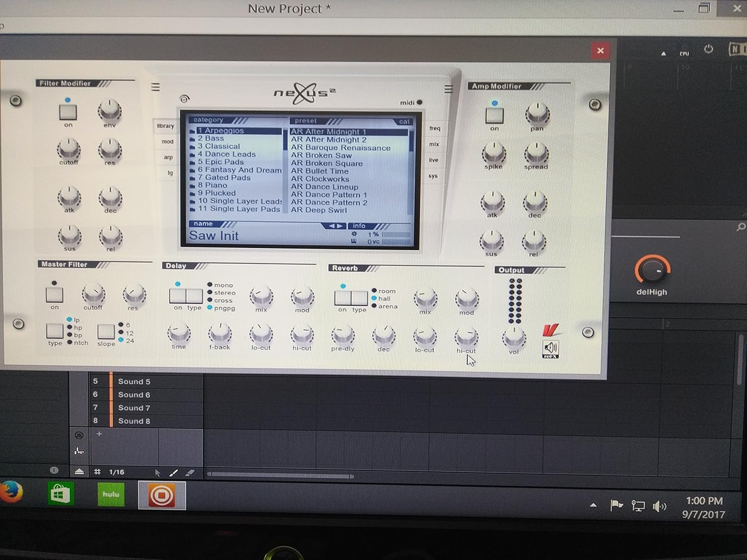Viewport: 747px width, 560px height.
Task: Go to the next preset with the right arrow
Action: (x=340, y=226)
